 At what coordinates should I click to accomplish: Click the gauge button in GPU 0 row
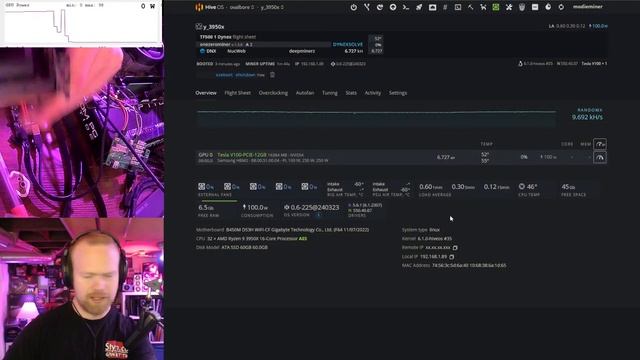pyautogui.click(x=600, y=157)
